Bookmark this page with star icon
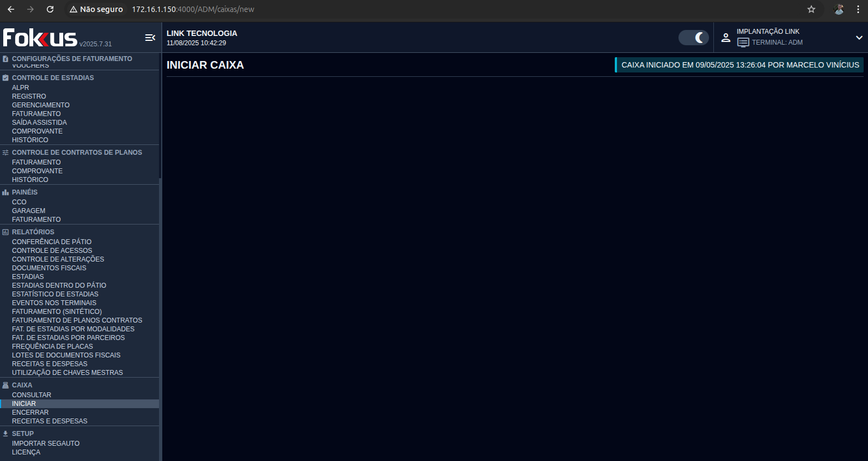The width and height of the screenshot is (868, 461). (811, 9)
